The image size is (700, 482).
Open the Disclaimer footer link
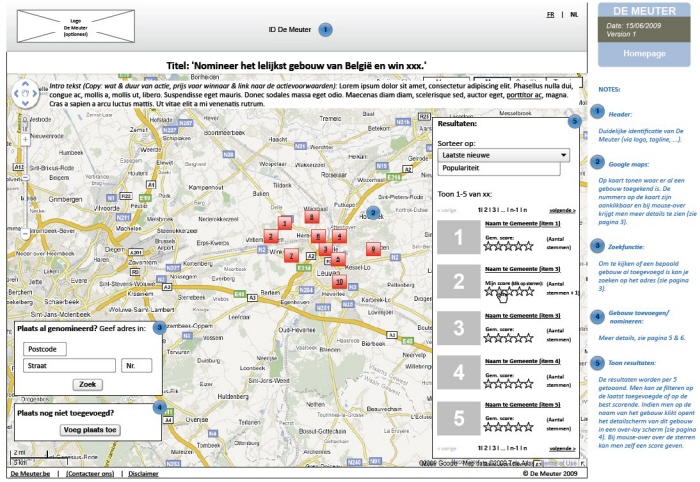tap(143, 474)
